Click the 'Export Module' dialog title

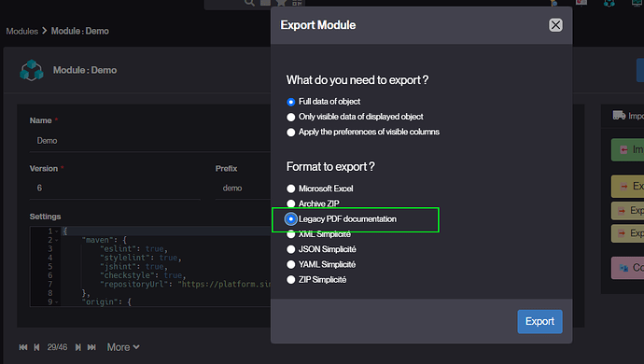click(318, 25)
